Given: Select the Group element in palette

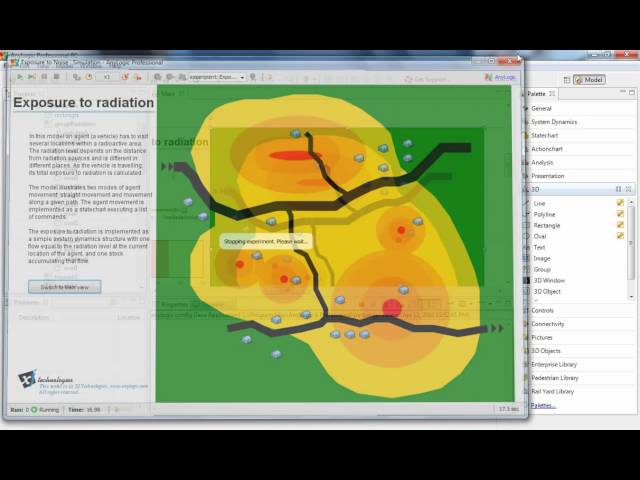Looking at the screenshot, I should tap(542, 269).
